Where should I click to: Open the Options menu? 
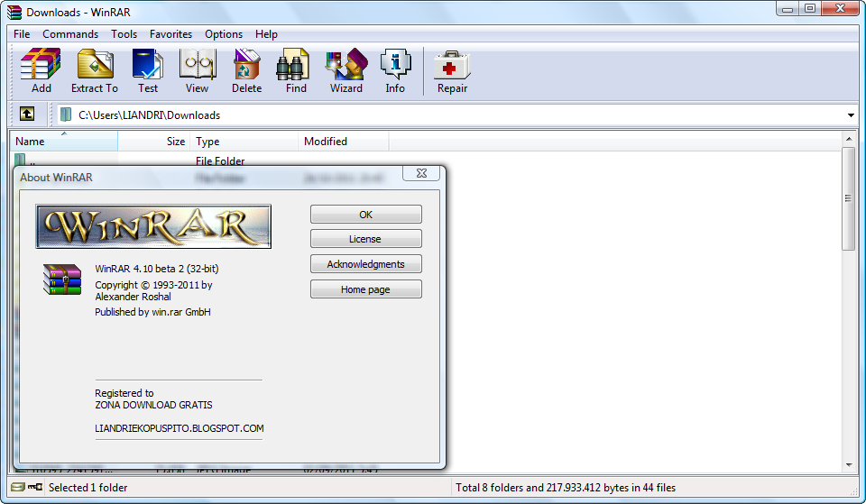[224, 34]
